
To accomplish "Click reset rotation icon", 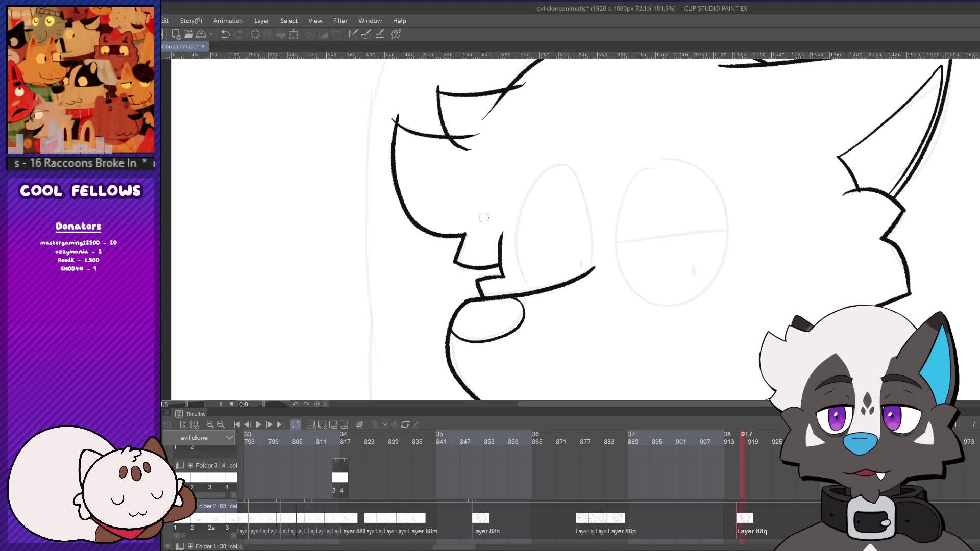I will pos(317,404).
